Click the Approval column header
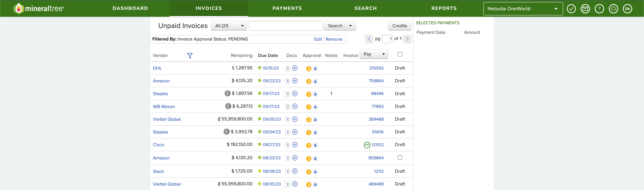Image resolution: width=644 pixels, height=190 pixels. pos(311,55)
